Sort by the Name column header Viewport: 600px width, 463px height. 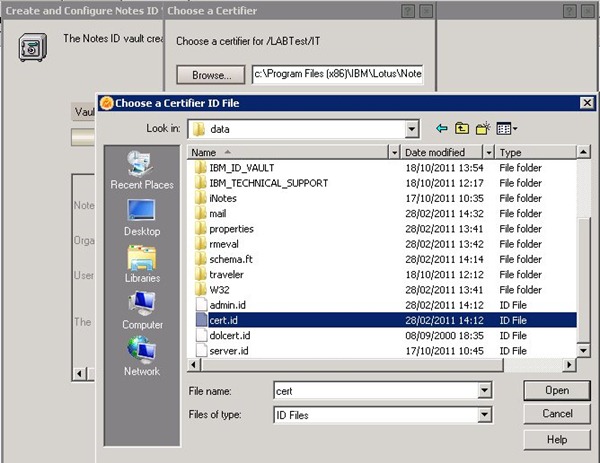point(288,153)
